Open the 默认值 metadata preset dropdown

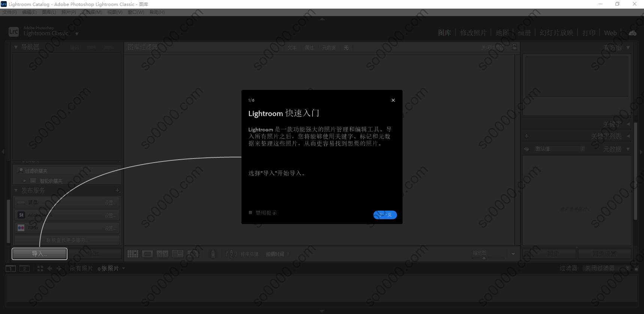tap(560, 149)
